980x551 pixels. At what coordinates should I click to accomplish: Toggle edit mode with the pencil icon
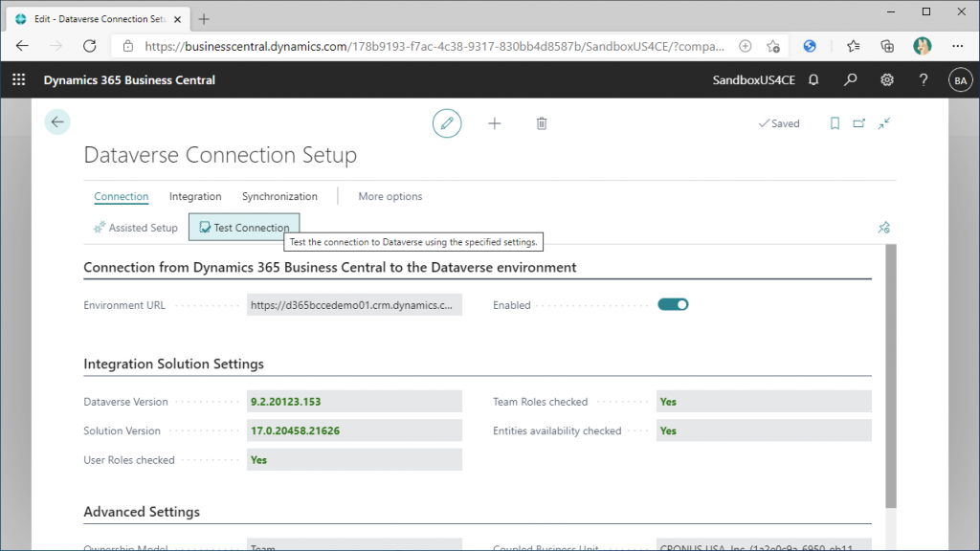pos(447,123)
